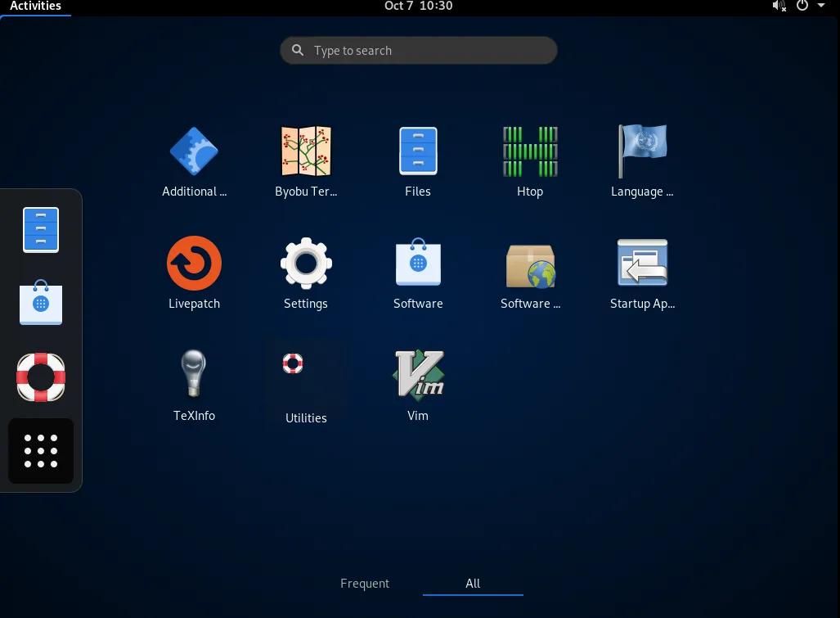Click the power icon in top bar

point(802,6)
